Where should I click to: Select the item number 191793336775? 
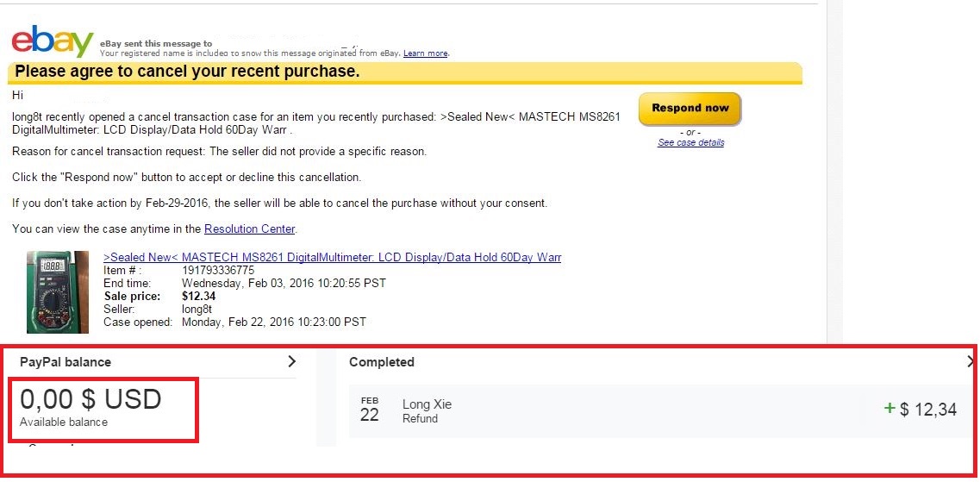(x=218, y=271)
